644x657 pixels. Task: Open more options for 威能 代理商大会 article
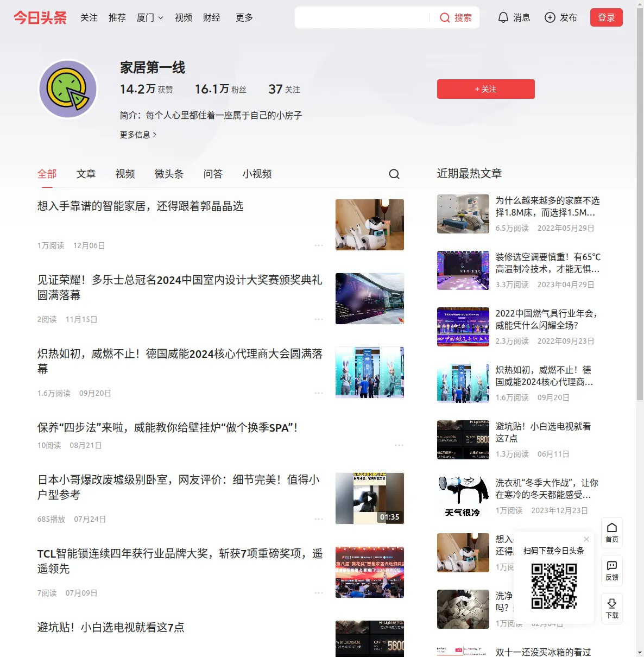[319, 393]
